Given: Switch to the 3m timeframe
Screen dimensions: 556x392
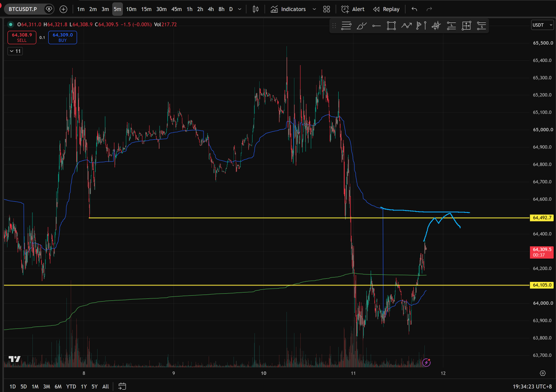Looking at the screenshot, I should [105, 9].
